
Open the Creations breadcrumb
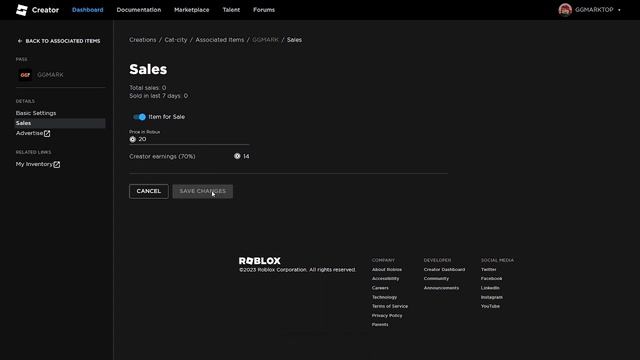point(142,40)
